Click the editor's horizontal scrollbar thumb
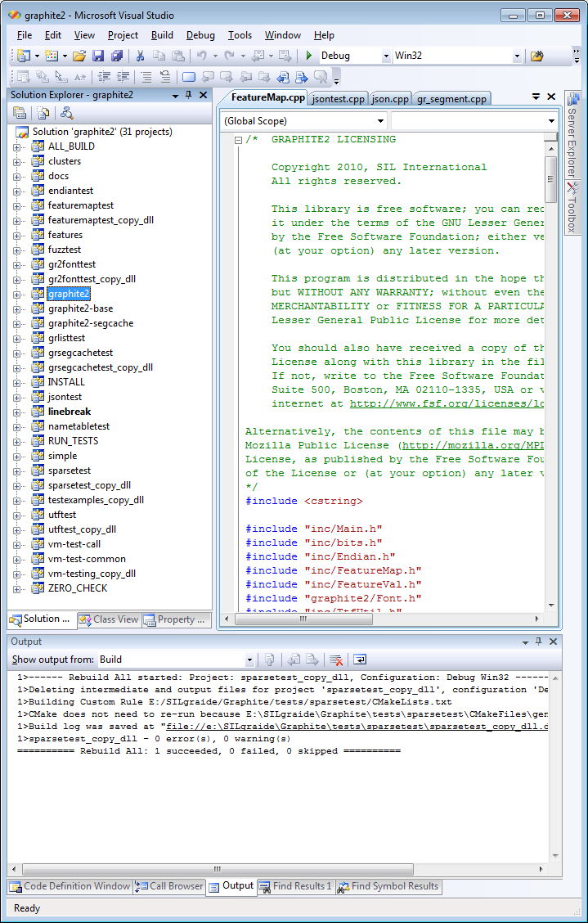The width and height of the screenshot is (588, 923). [303, 619]
